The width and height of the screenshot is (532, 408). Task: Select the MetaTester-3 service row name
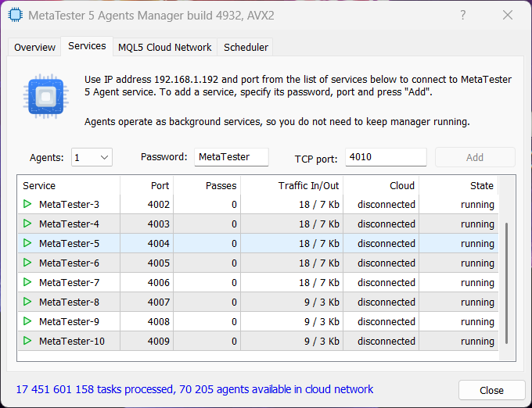click(69, 204)
